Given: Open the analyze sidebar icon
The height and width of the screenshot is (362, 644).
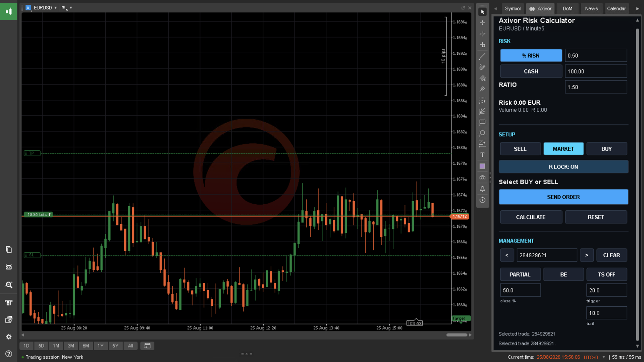Looking at the screenshot, I should tap(9, 285).
